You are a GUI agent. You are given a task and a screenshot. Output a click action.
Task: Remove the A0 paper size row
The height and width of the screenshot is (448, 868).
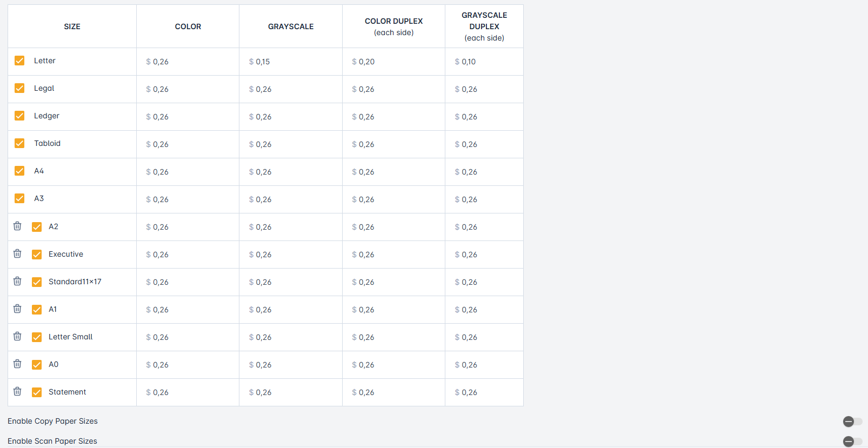pos(17,364)
